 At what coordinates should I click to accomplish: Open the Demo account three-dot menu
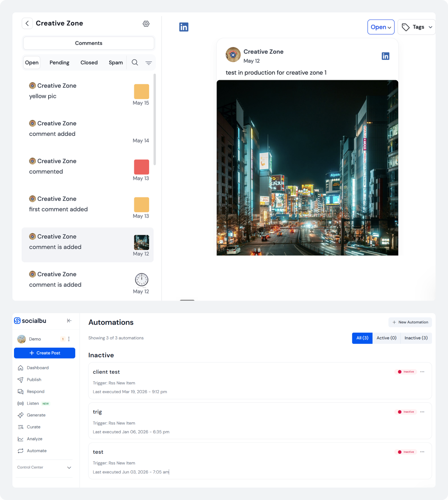coord(69,339)
